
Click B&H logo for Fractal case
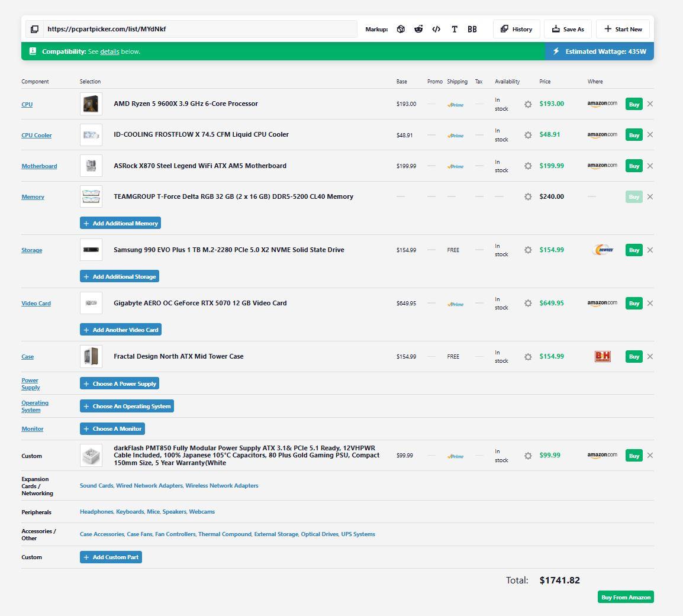point(603,356)
